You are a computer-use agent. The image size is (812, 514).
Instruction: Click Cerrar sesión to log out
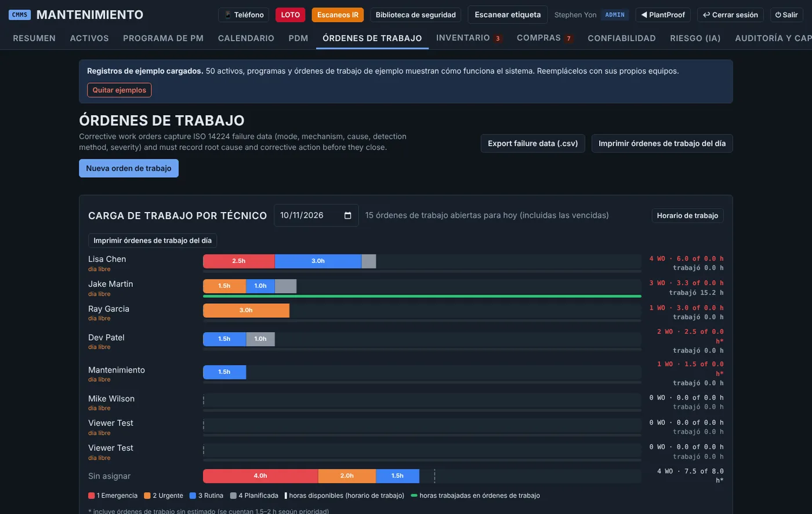pos(730,14)
